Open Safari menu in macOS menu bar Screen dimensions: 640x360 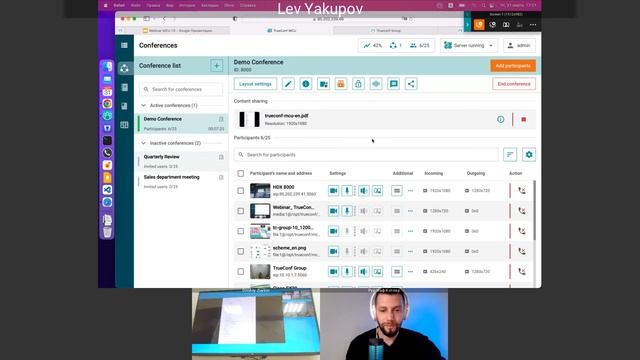[119, 5]
